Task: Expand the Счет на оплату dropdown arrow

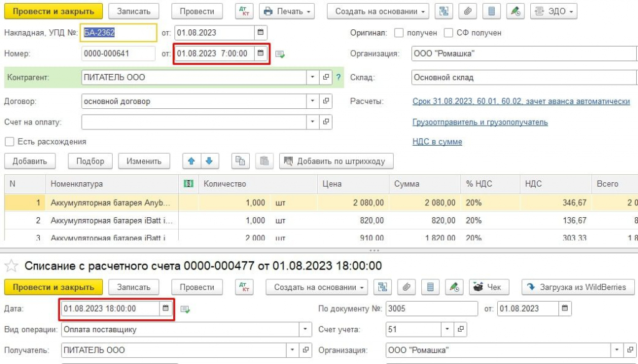Action: click(313, 122)
